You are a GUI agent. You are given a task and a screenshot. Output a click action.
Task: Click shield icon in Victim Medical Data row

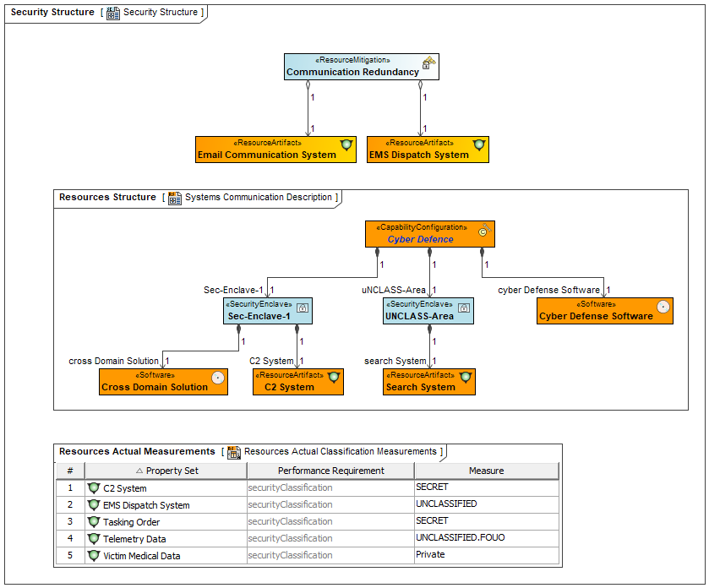(x=94, y=555)
